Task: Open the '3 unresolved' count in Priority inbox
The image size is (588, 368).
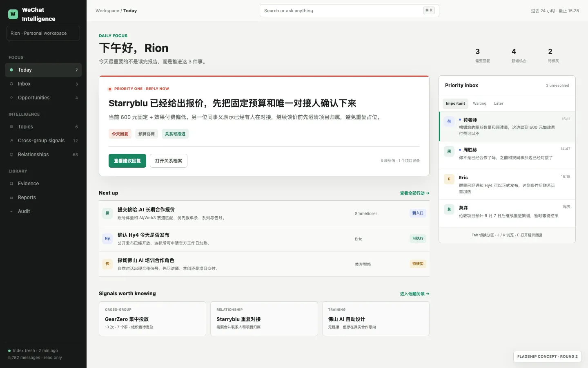Action: click(x=557, y=85)
